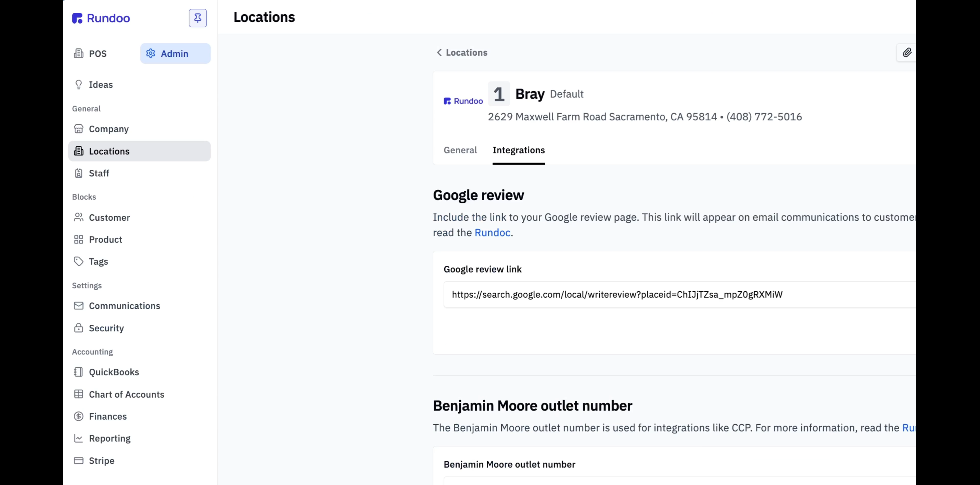Open the Customer block
The height and width of the screenshot is (485, 980).
pos(139,217)
